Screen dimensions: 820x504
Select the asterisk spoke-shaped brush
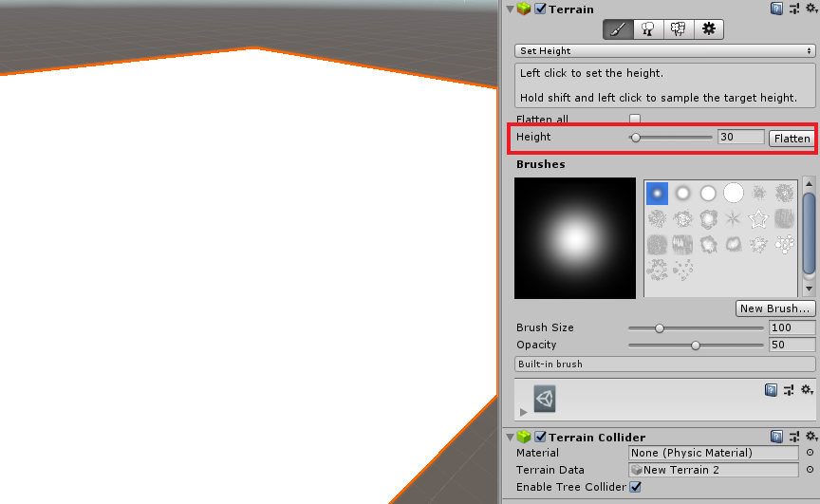[734, 218]
